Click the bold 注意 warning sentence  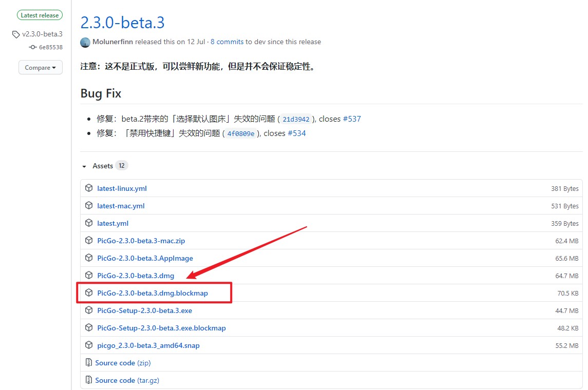[x=199, y=66]
